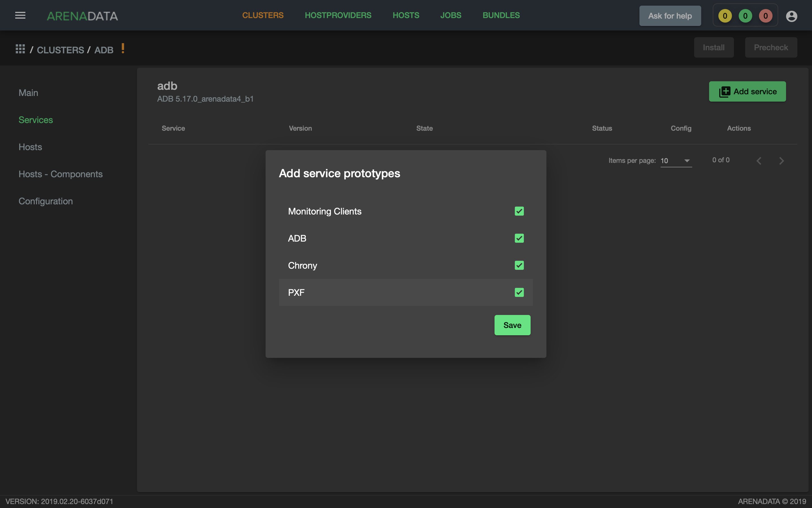The height and width of the screenshot is (508, 812).
Task: Click the Install button
Action: [714, 47]
